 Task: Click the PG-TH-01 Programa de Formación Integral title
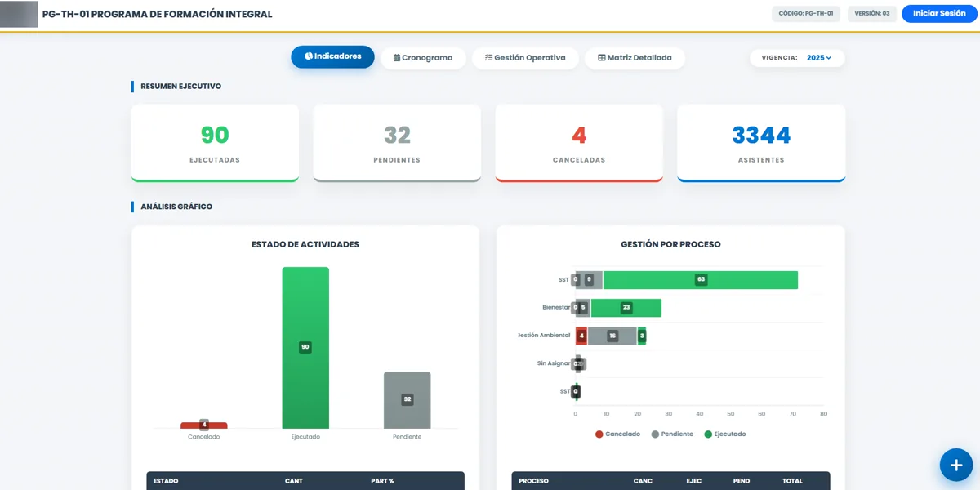[x=158, y=14]
